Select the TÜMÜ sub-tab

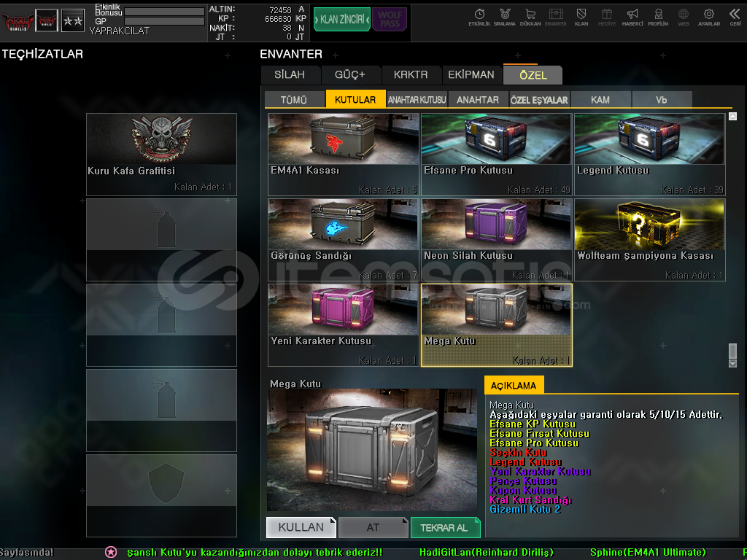click(294, 99)
